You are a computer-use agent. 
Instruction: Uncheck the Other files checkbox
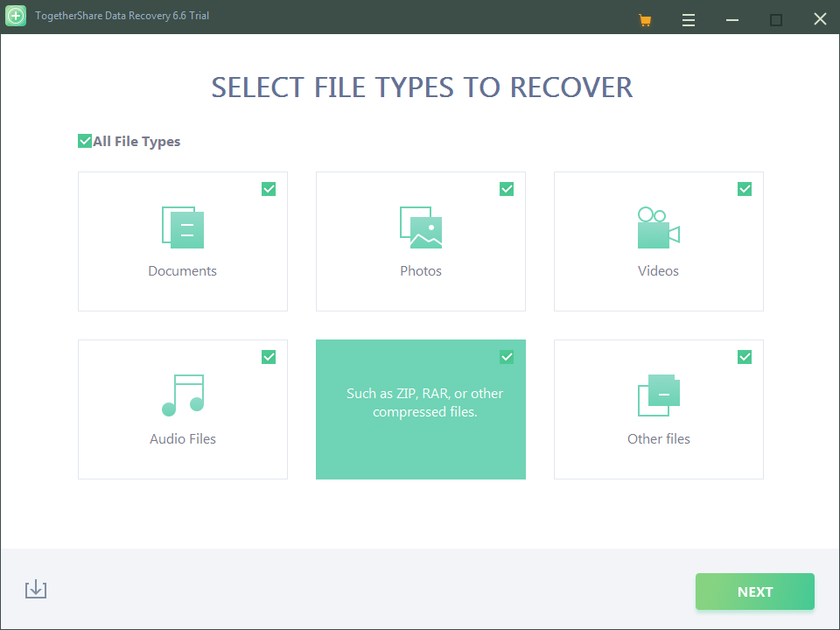[744, 357]
